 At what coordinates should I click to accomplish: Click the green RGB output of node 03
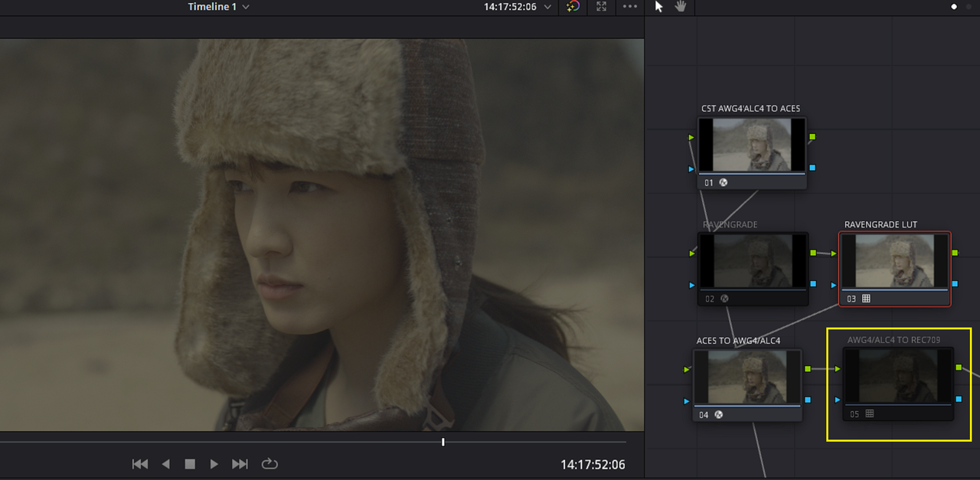point(955,252)
